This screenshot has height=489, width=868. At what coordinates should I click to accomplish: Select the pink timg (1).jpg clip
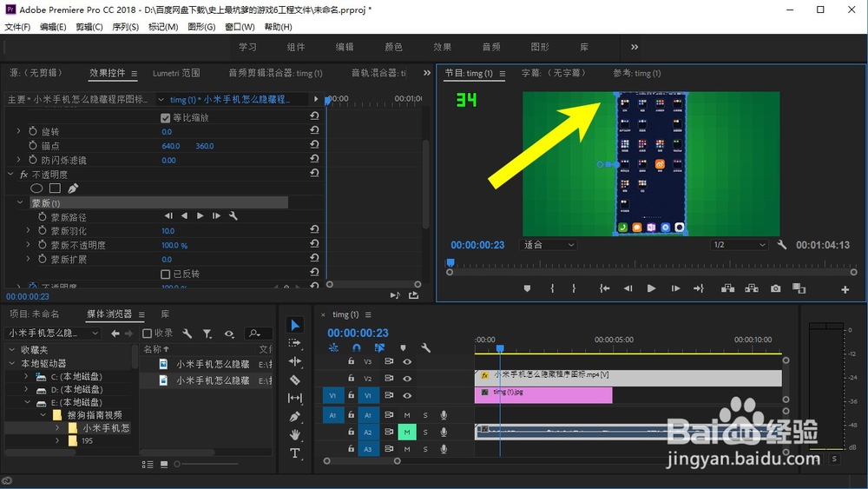click(x=543, y=395)
